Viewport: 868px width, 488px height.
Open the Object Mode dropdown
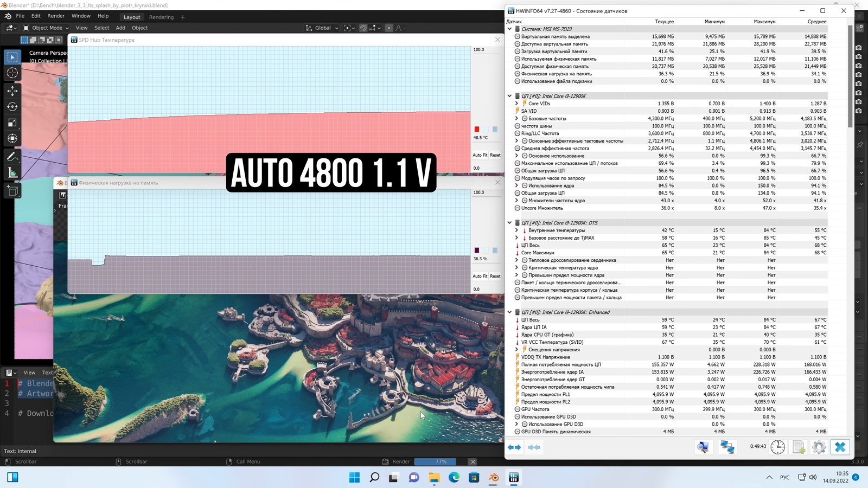pyautogui.click(x=46, y=28)
